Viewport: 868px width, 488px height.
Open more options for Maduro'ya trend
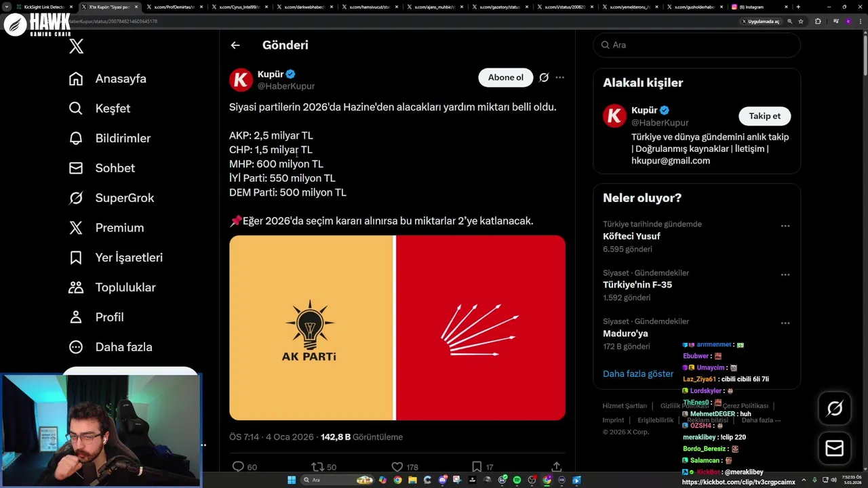click(785, 323)
